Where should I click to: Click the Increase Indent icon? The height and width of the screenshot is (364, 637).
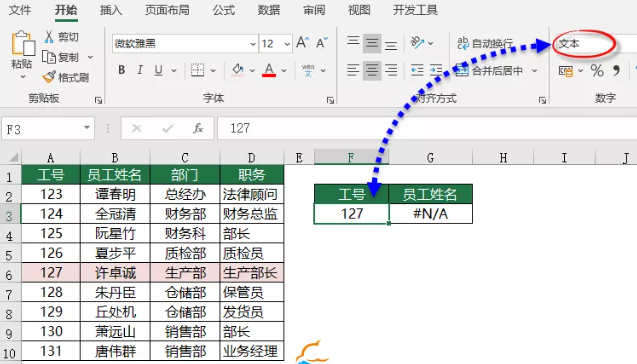click(x=436, y=70)
